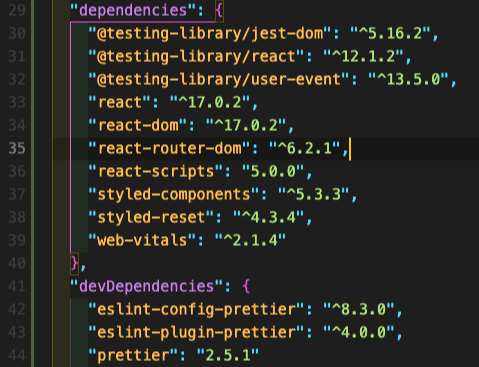This screenshot has height=367, width=479.
Task: Click the "react-router-dom" key
Action: click(x=169, y=148)
